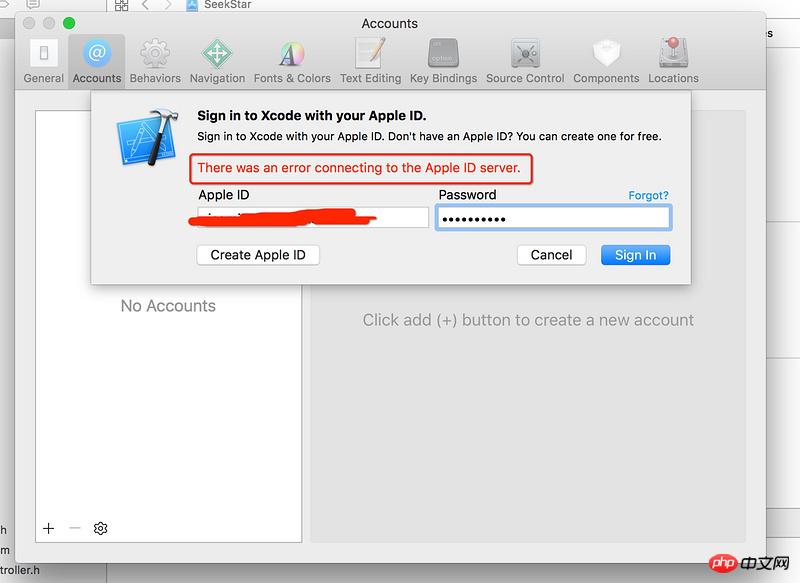Click the Apple ID server error message
Viewport: 800px width, 583px height.
coord(359,168)
